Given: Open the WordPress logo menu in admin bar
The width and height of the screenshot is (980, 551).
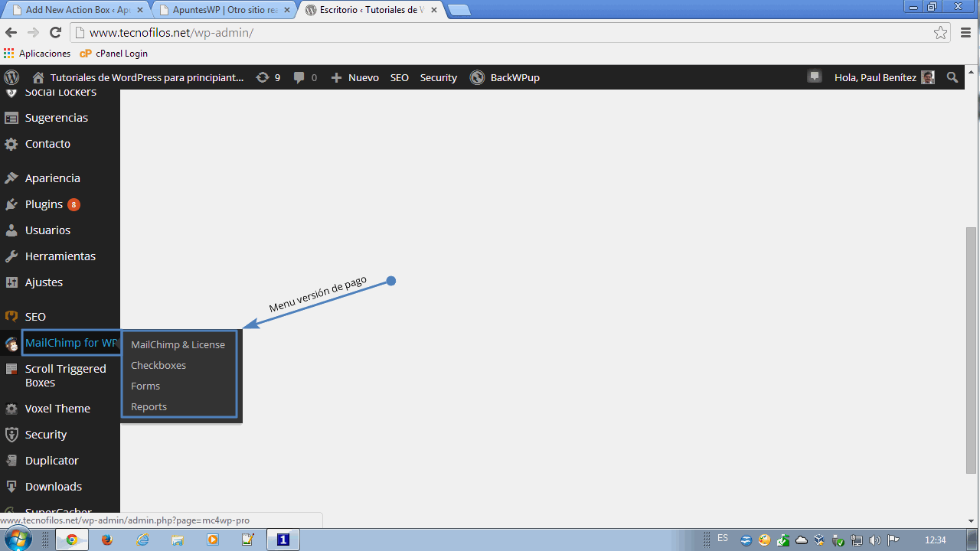Looking at the screenshot, I should point(11,77).
